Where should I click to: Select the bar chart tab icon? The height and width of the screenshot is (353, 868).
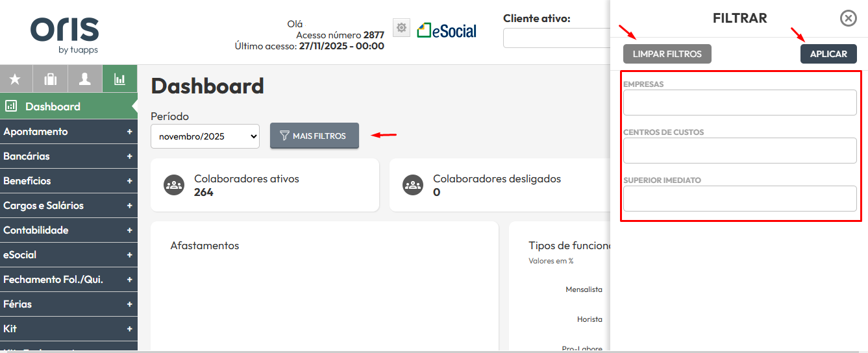click(x=119, y=79)
